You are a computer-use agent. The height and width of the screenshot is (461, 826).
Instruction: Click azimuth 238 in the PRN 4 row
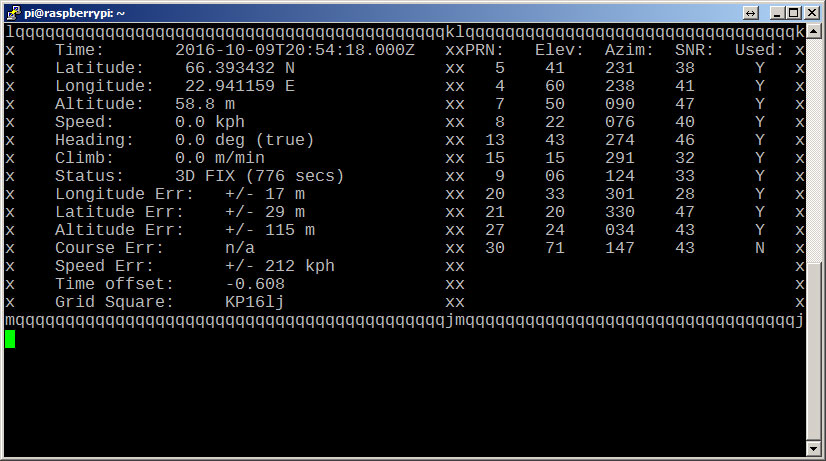click(x=620, y=86)
